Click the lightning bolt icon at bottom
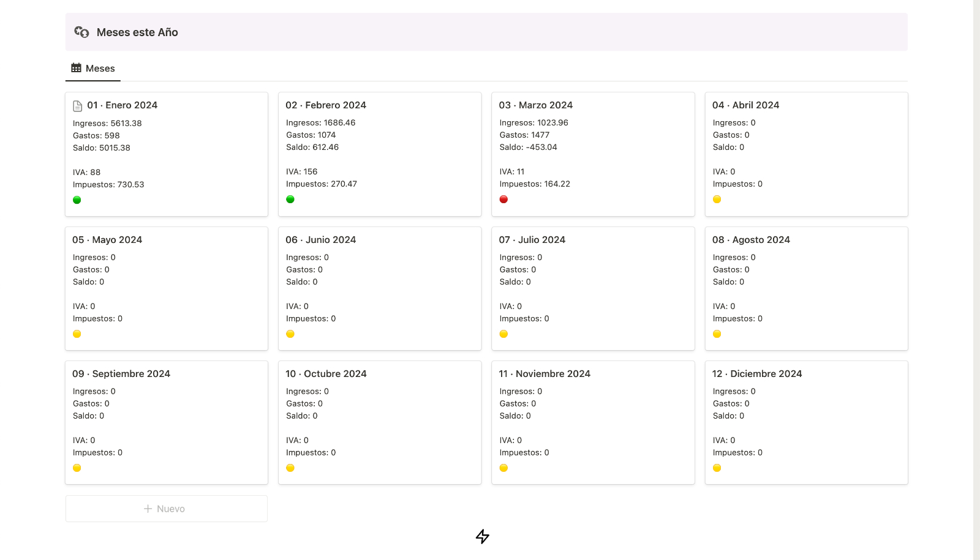 pyautogui.click(x=483, y=537)
